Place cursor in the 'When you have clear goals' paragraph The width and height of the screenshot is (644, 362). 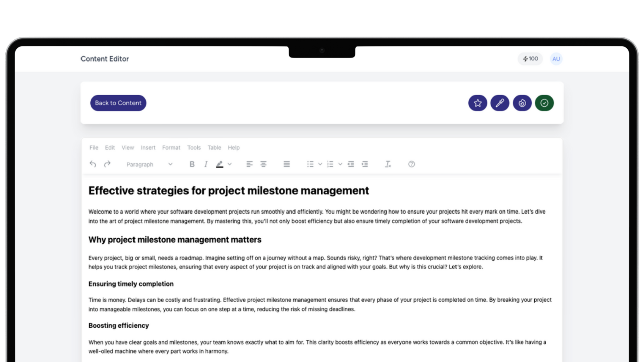pos(317,347)
